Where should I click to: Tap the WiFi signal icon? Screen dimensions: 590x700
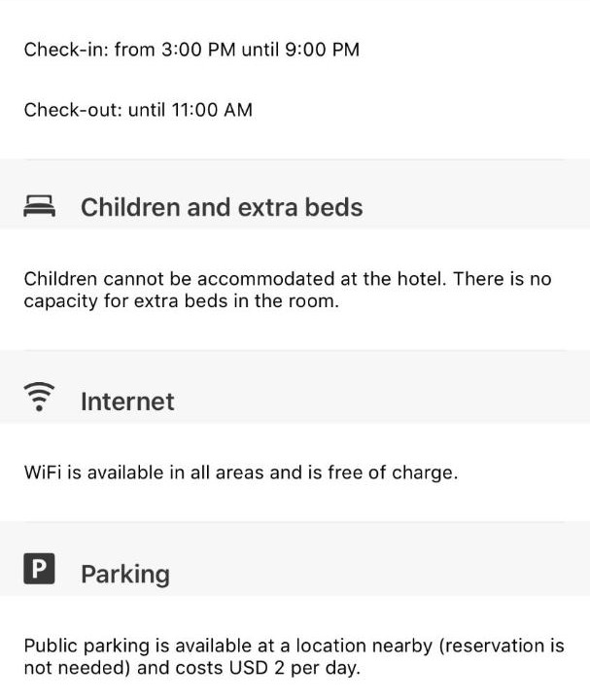pyautogui.click(x=39, y=398)
